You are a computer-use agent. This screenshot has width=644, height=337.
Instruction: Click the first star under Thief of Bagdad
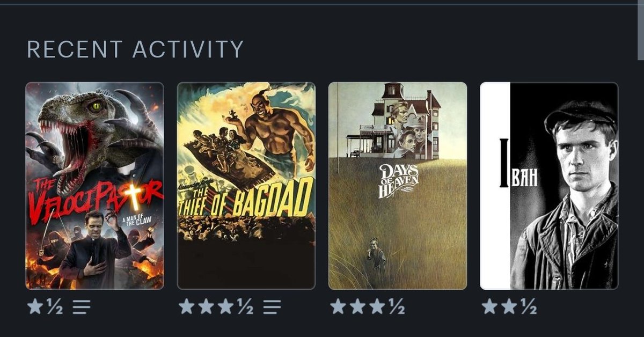click(x=187, y=307)
